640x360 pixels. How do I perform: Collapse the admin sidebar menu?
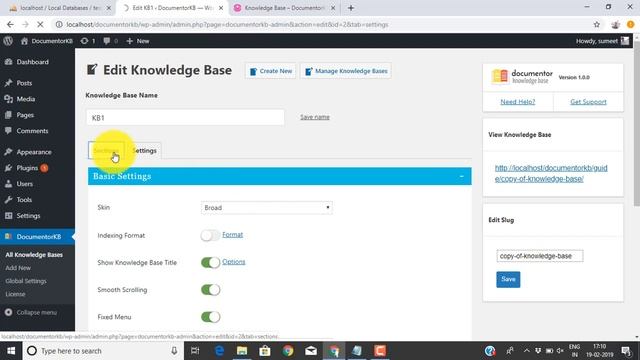(31, 312)
